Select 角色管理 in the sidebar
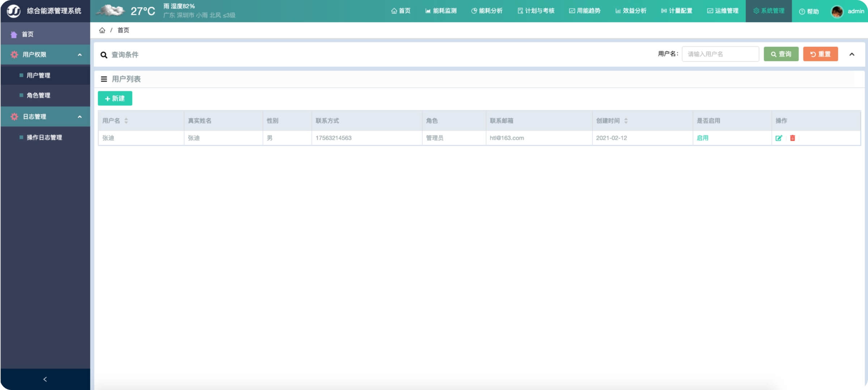Viewport: 868px width, 390px height. [x=38, y=96]
